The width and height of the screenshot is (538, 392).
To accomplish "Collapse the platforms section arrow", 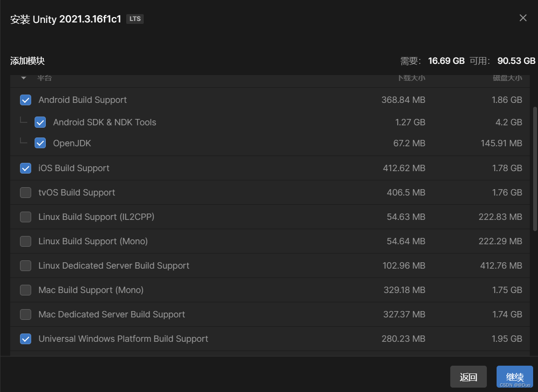I will 24,78.
